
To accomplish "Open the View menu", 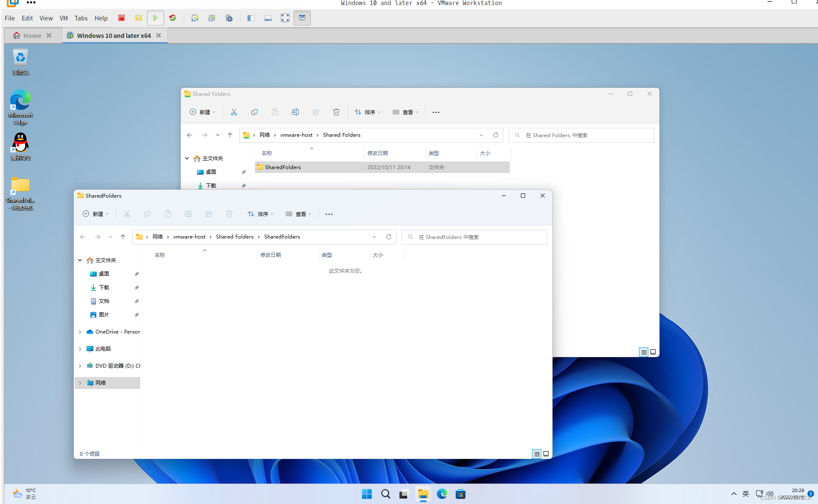I will pos(46,18).
